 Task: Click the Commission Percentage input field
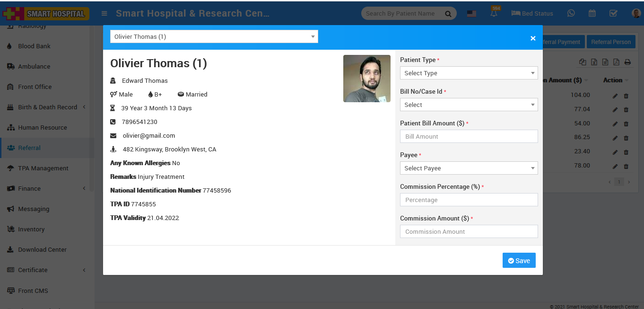(469, 200)
